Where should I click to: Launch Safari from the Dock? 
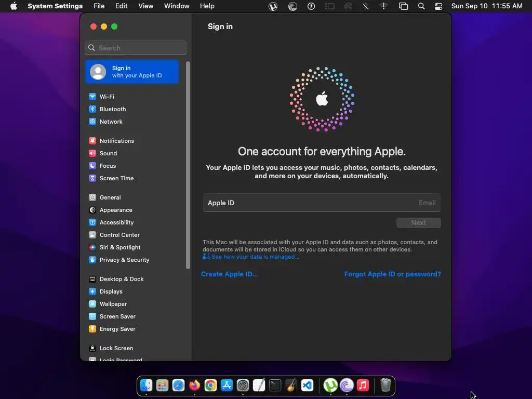point(179,385)
